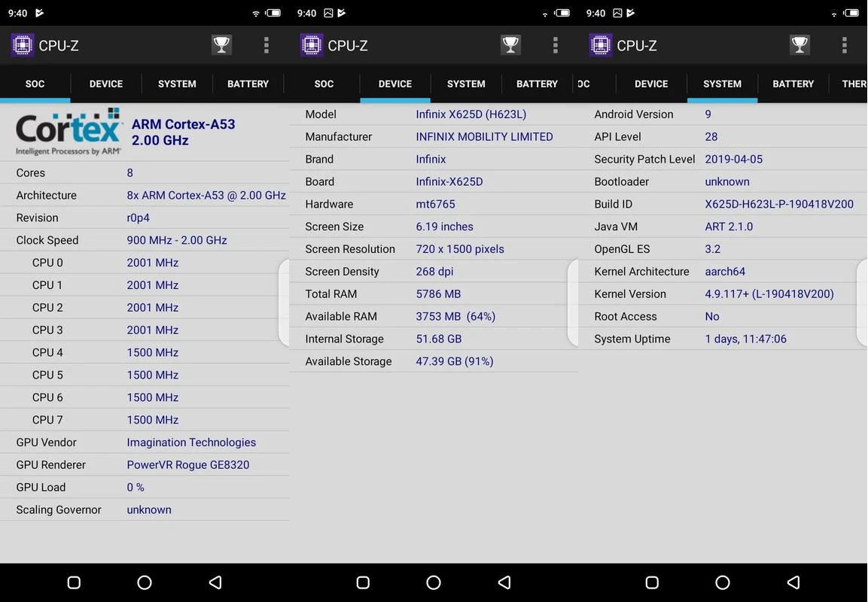This screenshot has height=602, width=868.
Task: Select the SOC tab in the middle screen
Action: pos(324,84)
